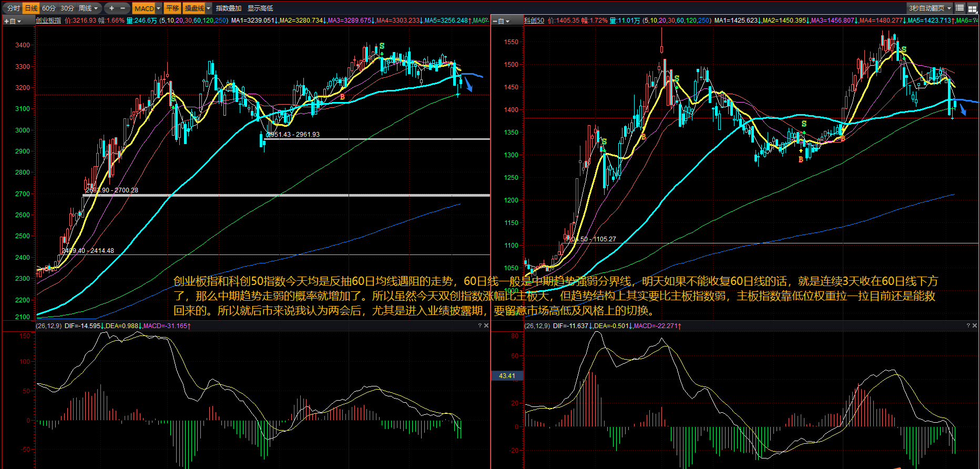
Task: Click the 科创50 index name link
Action: coord(534,21)
